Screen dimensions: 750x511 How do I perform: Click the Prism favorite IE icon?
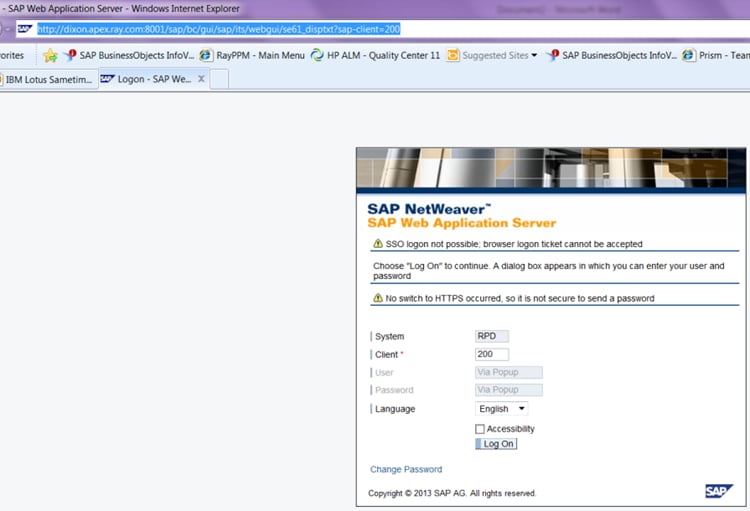(x=689, y=56)
